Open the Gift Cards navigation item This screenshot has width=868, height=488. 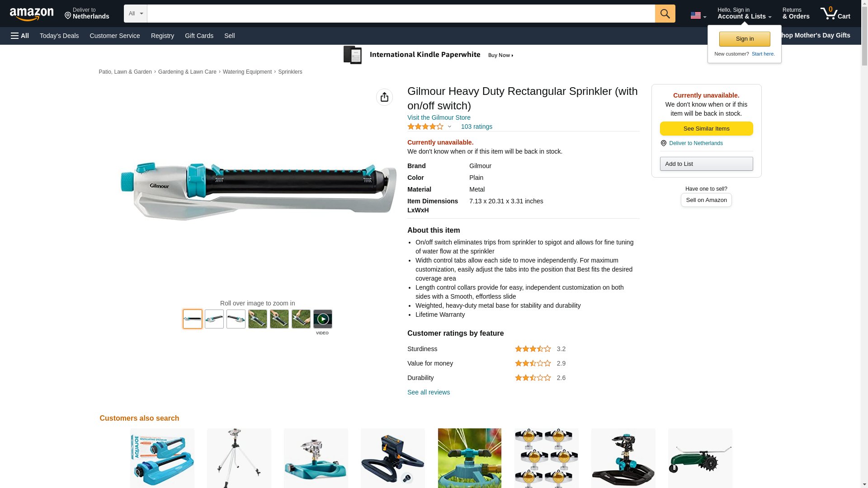click(x=199, y=36)
